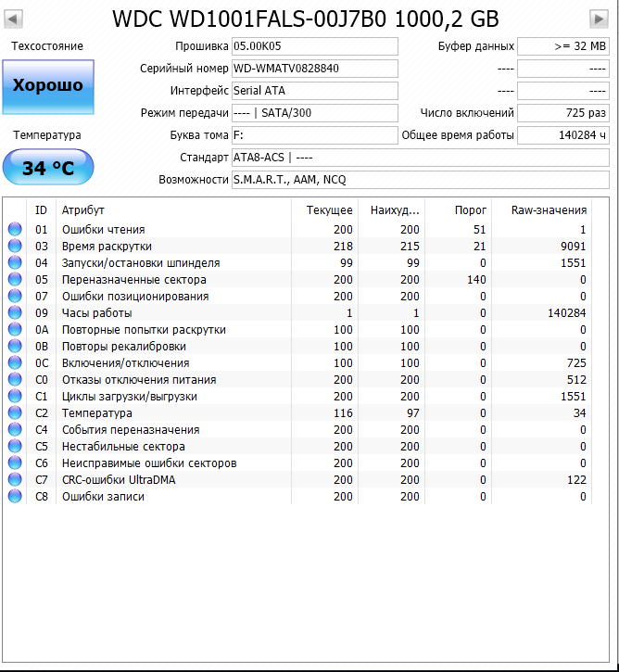The image size is (619, 672).
Task: Click status icon of Температура attribute row
Action: click(x=15, y=413)
